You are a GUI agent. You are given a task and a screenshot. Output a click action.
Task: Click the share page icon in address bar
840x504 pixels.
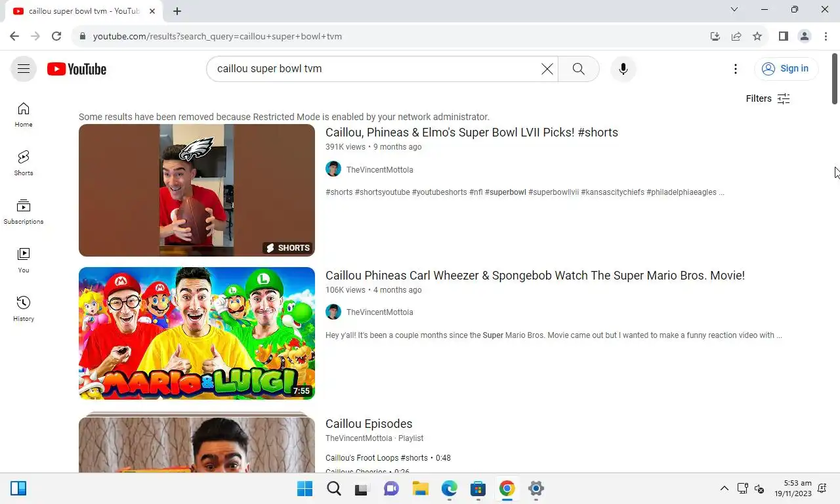pyautogui.click(x=736, y=36)
